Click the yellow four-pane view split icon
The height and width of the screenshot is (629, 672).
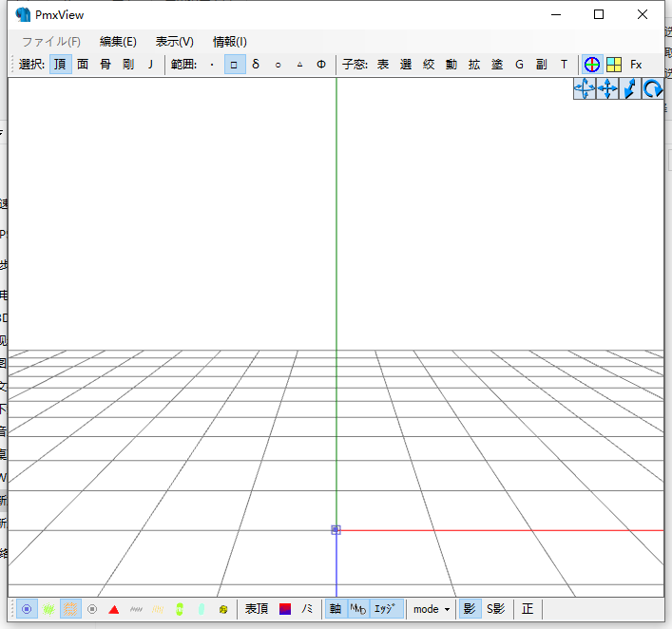pyautogui.click(x=614, y=65)
